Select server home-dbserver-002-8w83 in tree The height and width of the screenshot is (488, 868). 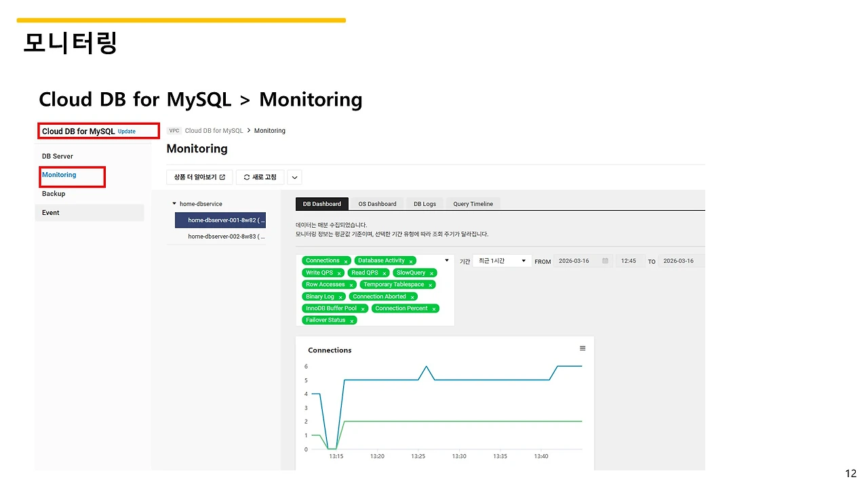click(x=226, y=237)
